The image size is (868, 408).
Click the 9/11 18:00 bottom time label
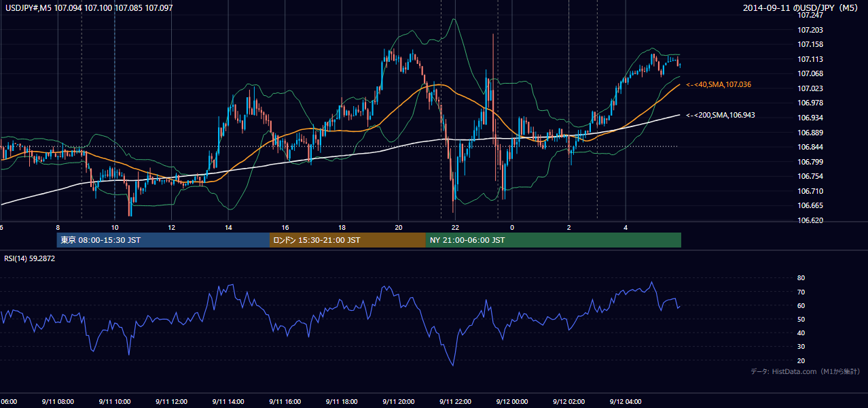pyautogui.click(x=342, y=402)
